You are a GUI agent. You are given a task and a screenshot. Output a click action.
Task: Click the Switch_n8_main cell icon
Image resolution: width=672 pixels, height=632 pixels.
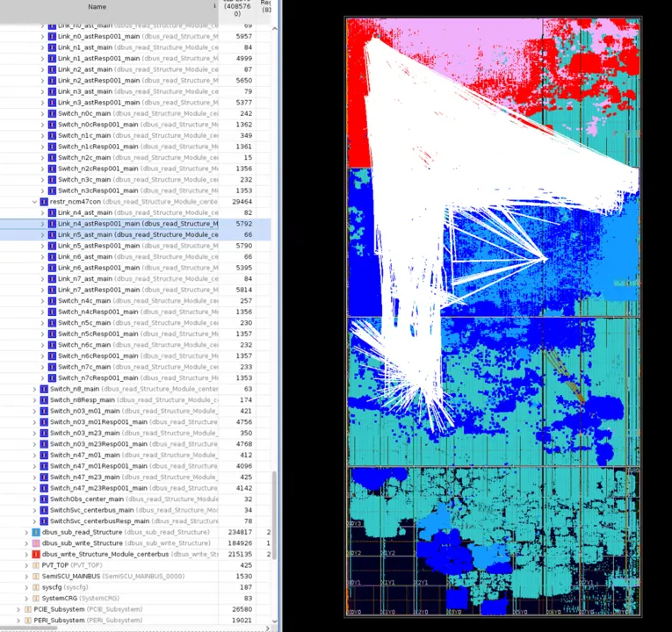tap(44, 389)
